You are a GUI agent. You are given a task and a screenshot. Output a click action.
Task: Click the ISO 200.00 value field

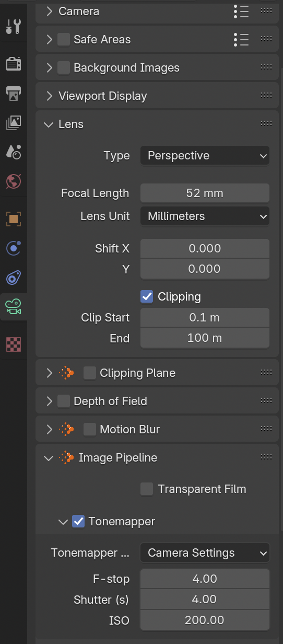pos(205,620)
